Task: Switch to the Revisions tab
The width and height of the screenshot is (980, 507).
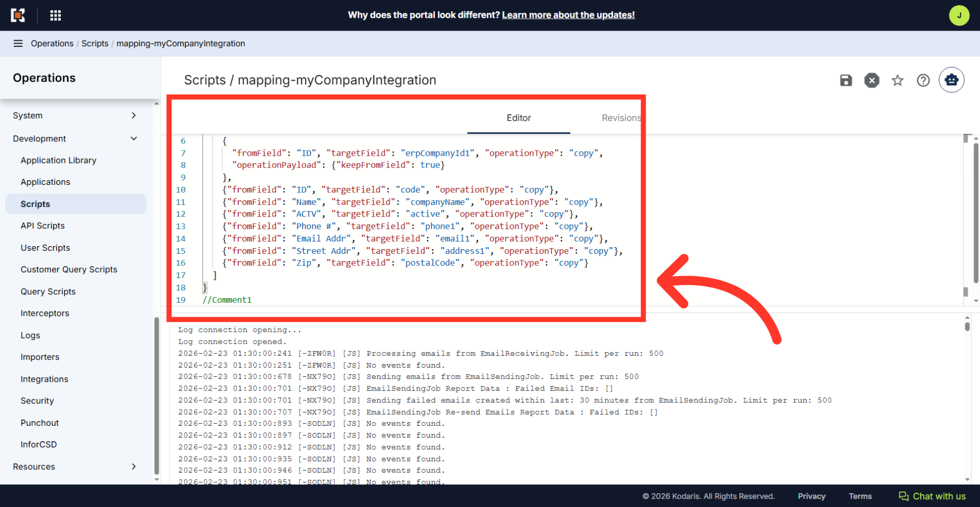Action: 621,118
